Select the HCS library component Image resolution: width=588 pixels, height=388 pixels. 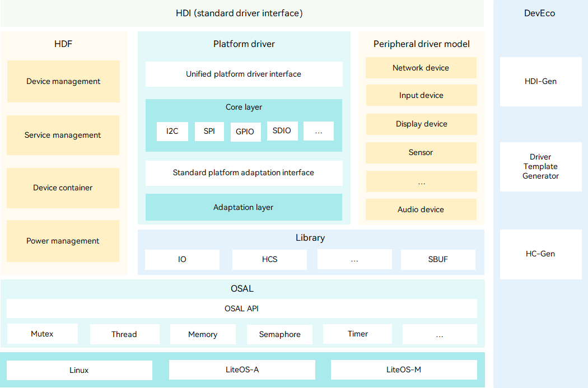(x=269, y=259)
